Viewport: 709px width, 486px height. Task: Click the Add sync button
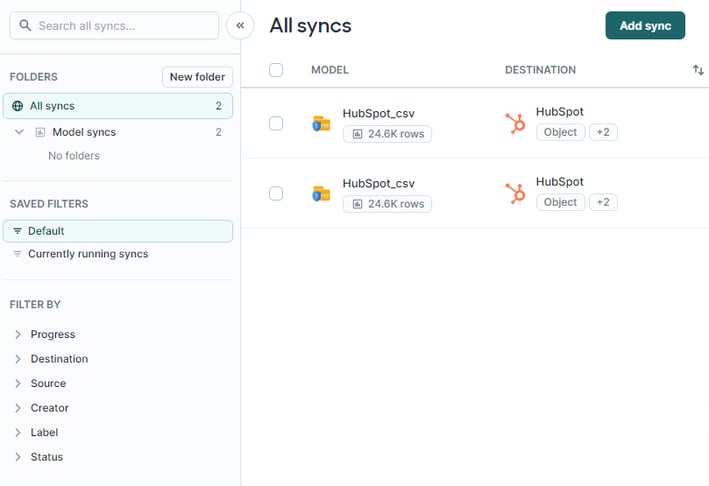coord(645,26)
